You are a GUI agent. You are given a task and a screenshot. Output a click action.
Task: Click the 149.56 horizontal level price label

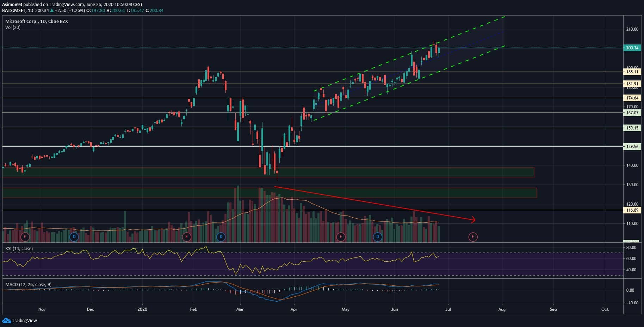click(632, 147)
